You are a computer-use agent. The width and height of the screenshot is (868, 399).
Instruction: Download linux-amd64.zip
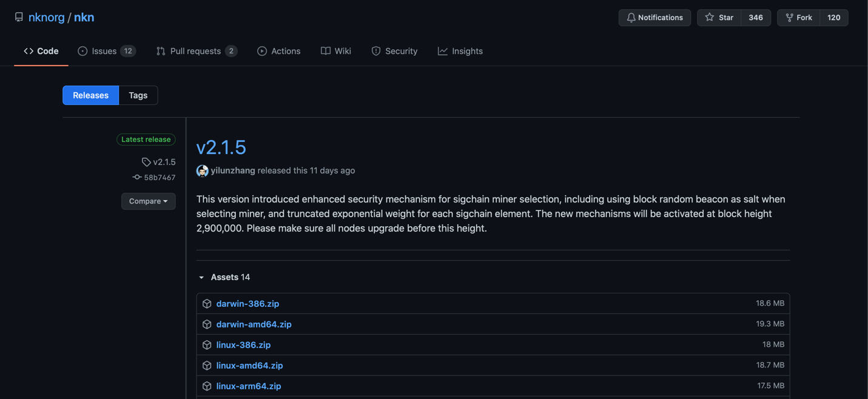249,365
